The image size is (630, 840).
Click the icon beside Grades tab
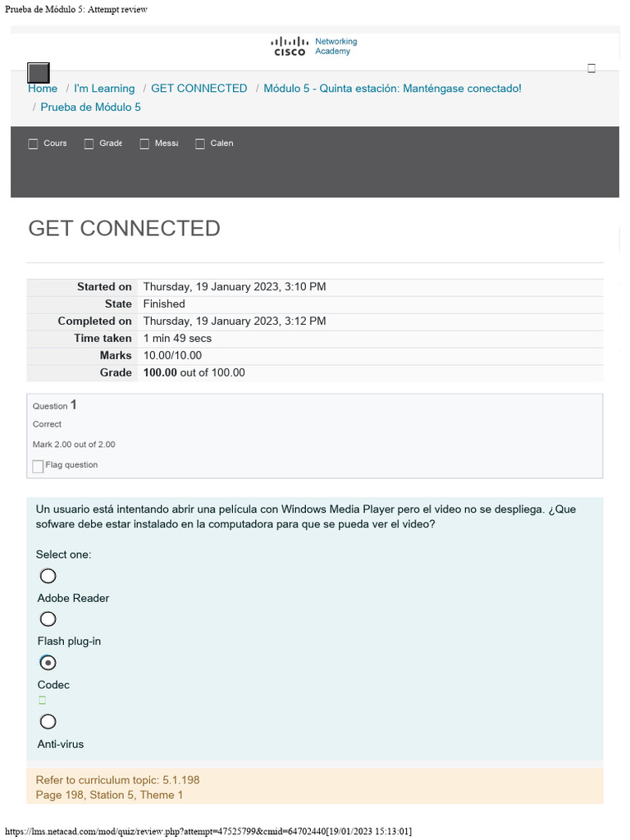tap(88, 144)
